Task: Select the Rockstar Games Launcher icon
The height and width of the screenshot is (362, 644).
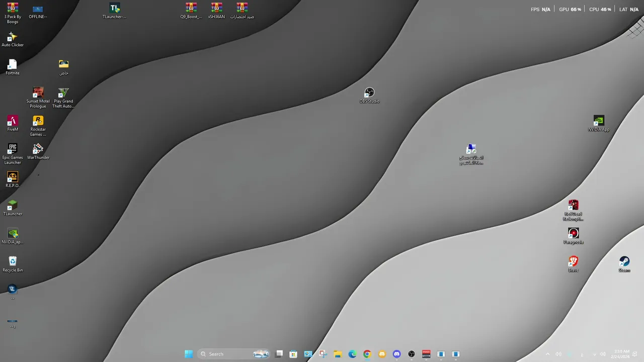Action: pos(38,126)
